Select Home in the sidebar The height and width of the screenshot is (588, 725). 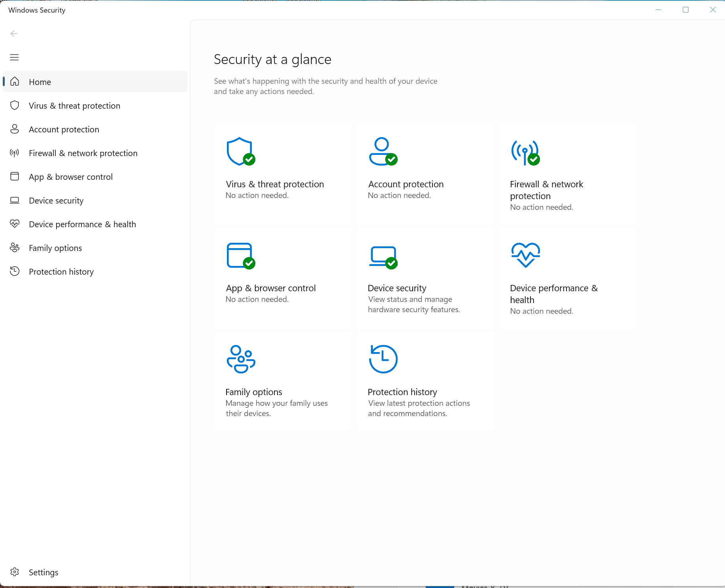point(95,82)
